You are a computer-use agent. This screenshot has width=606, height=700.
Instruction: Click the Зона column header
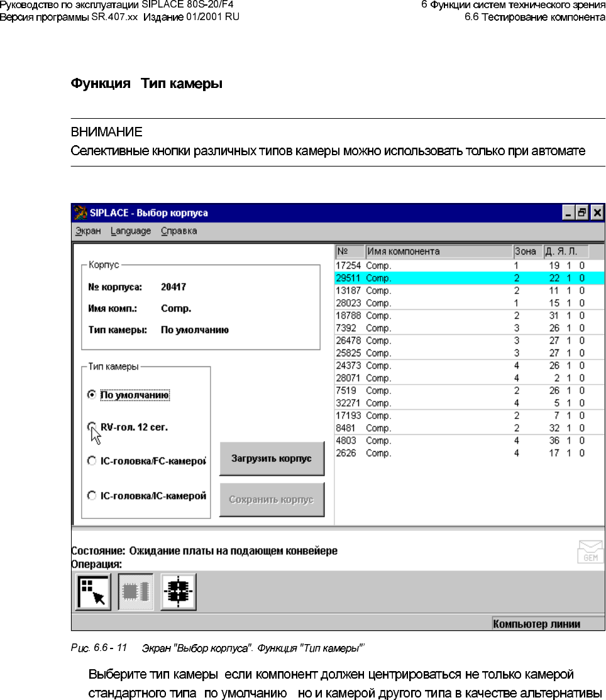(x=527, y=251)
